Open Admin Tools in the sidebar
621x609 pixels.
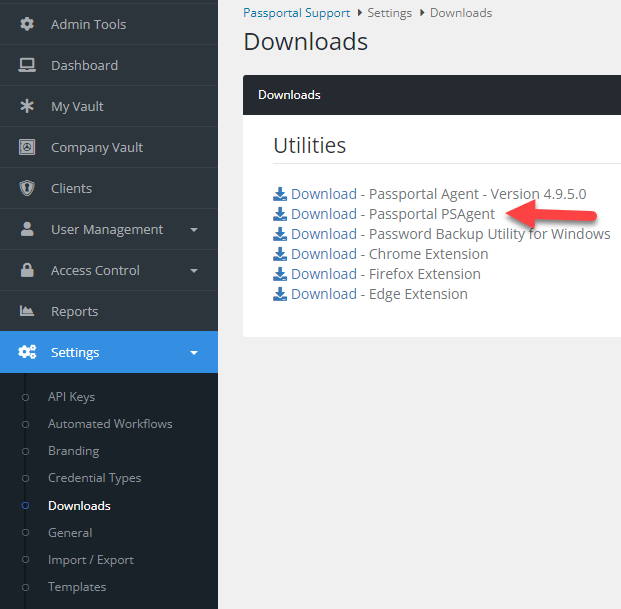(x=109, y=24)
